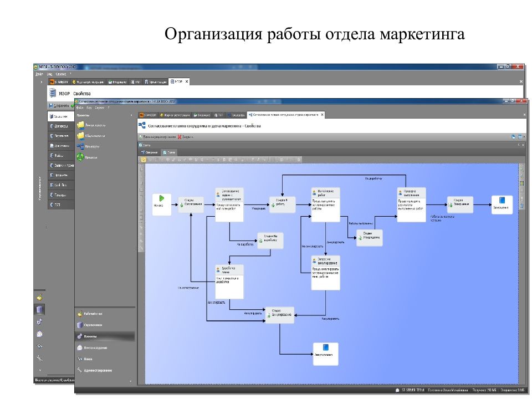Select the work-execution task node in diagram

325,204
